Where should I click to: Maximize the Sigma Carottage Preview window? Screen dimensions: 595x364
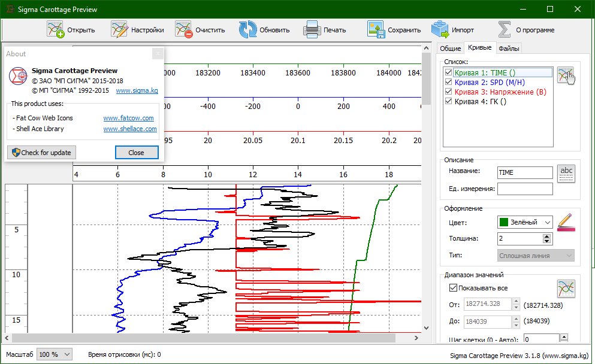550,9
